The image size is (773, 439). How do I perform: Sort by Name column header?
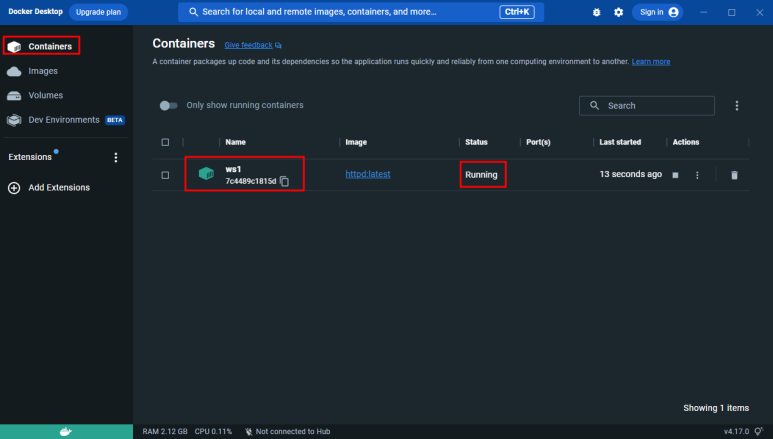(236, 142)
